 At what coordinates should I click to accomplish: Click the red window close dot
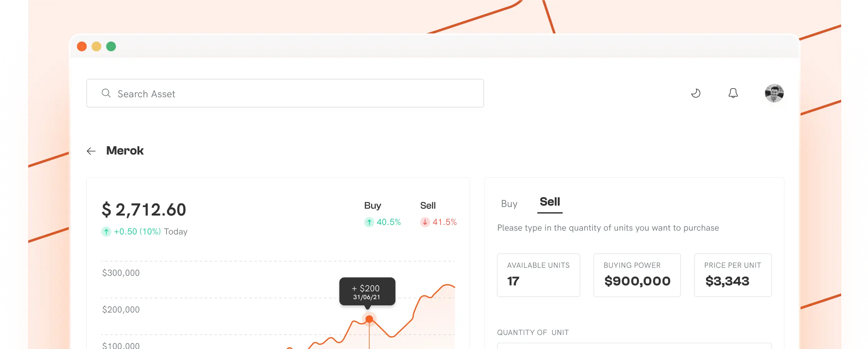coord(82,46)
